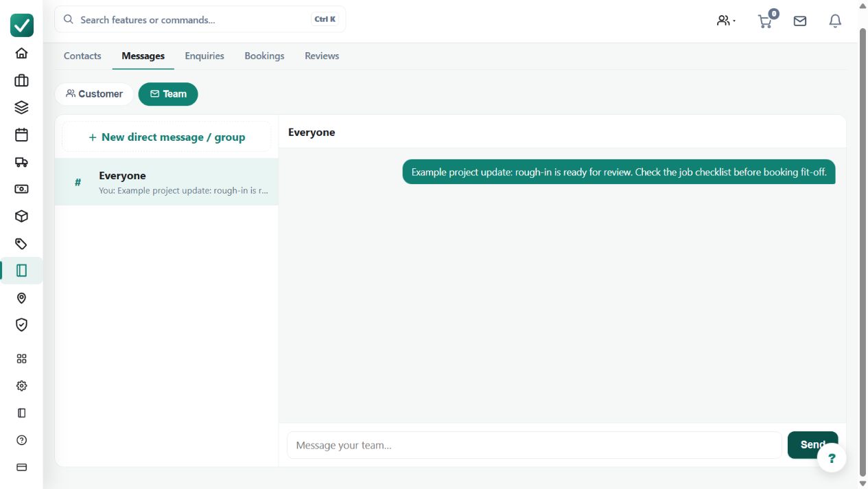Viewport: 868px width, 489px height.
Task: Click the green checkmark app logo
Action: [x=21, y=25]
